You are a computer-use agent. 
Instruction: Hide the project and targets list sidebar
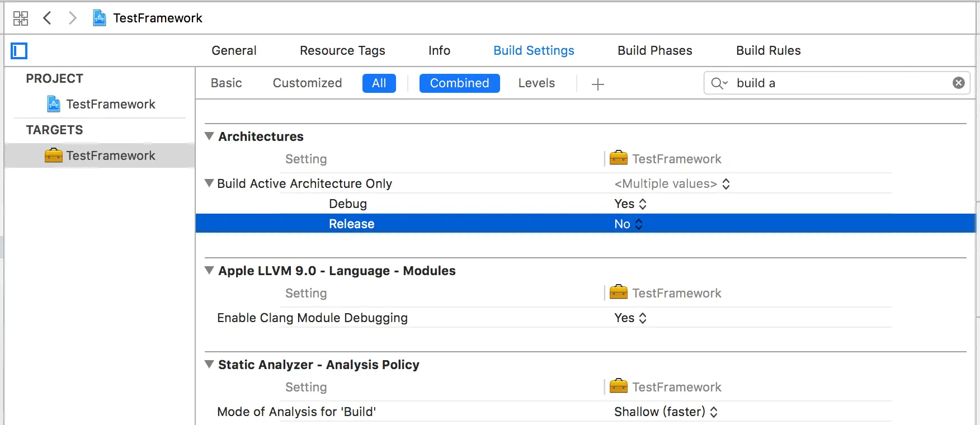(19, 51)
